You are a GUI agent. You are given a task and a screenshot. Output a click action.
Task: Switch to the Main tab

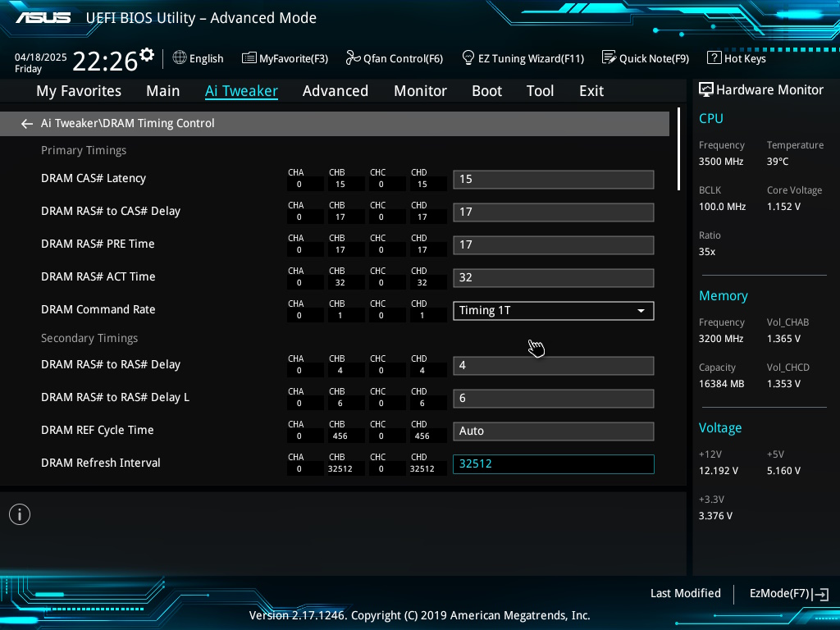163,91
